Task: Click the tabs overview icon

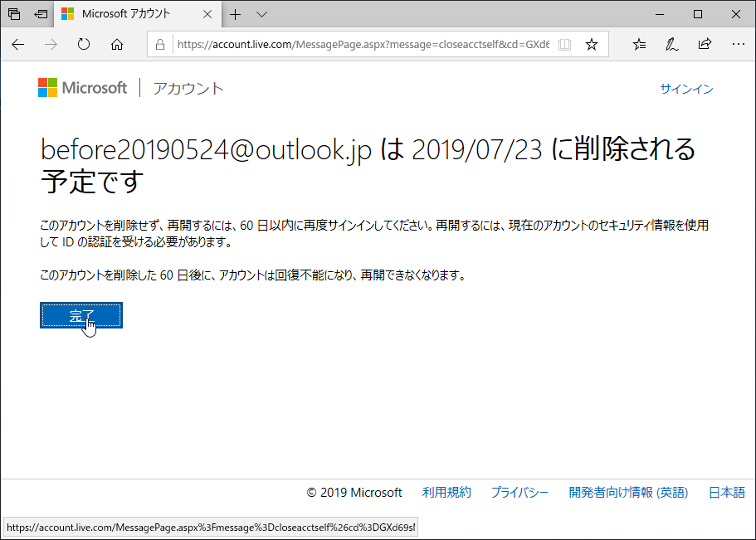Action: pyautogui.click(x=14, y=14)
